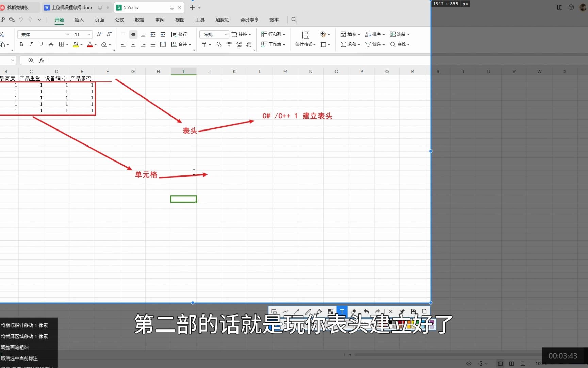The height and width of the screenshot is (368, 588).
Task: Increase decimal places
Action: [239, 44]
